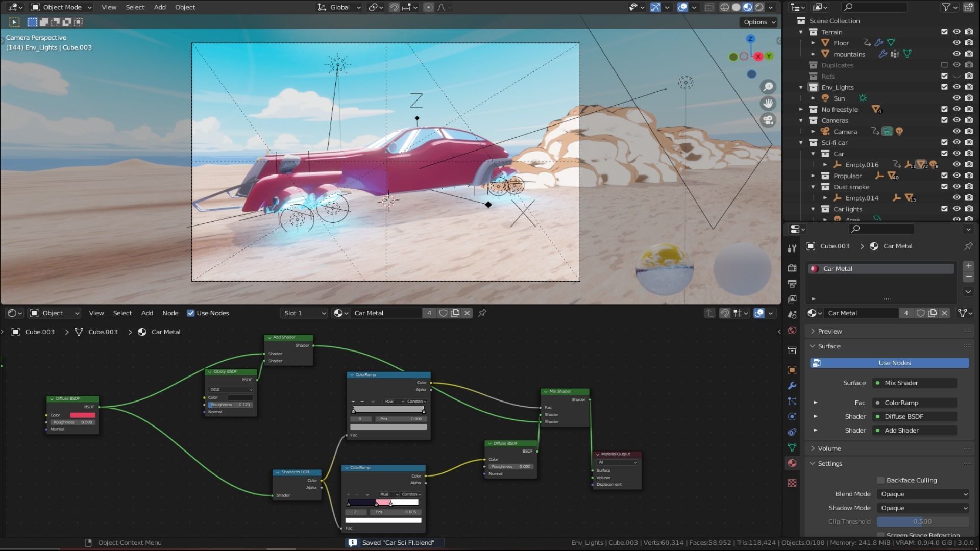
Task: Uncheck the Use Nodes checkbox
Action: coord(191,313)
